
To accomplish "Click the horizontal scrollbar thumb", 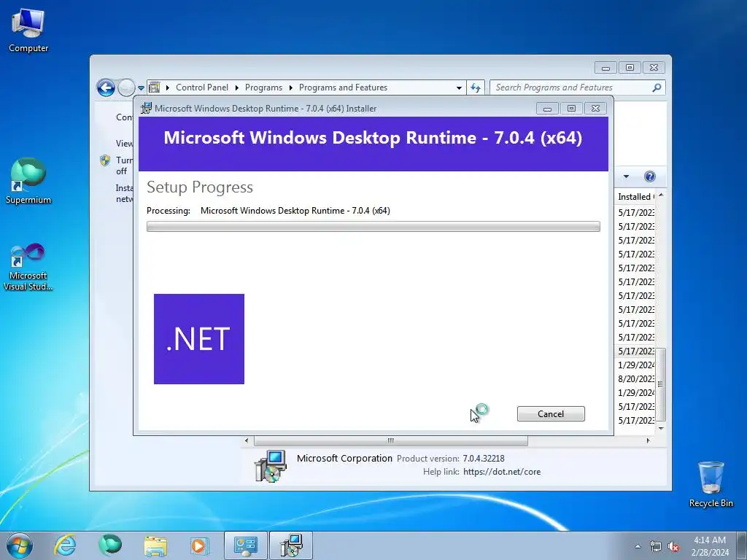I will tap(391, 440).
